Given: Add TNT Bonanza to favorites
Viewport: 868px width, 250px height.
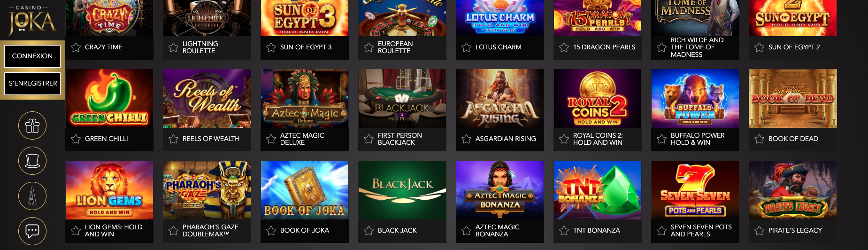Looking at the screenshot, I should pos(564,231).
